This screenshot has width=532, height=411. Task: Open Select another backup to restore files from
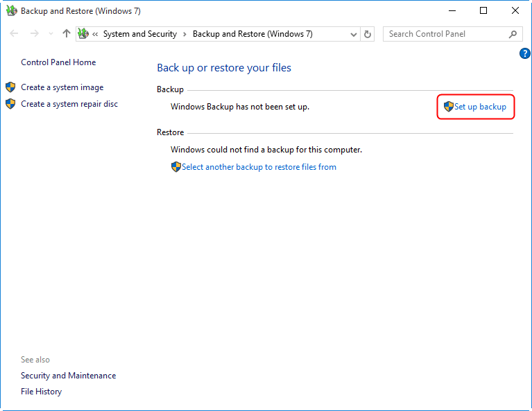tap(258, 167)
